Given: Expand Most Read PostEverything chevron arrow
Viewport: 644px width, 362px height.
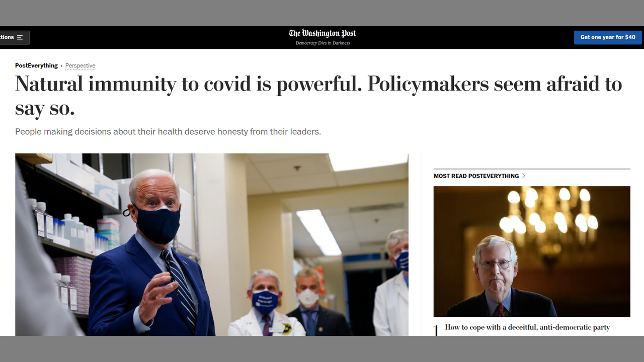Looking at the screenshot, I should [524, 176].
